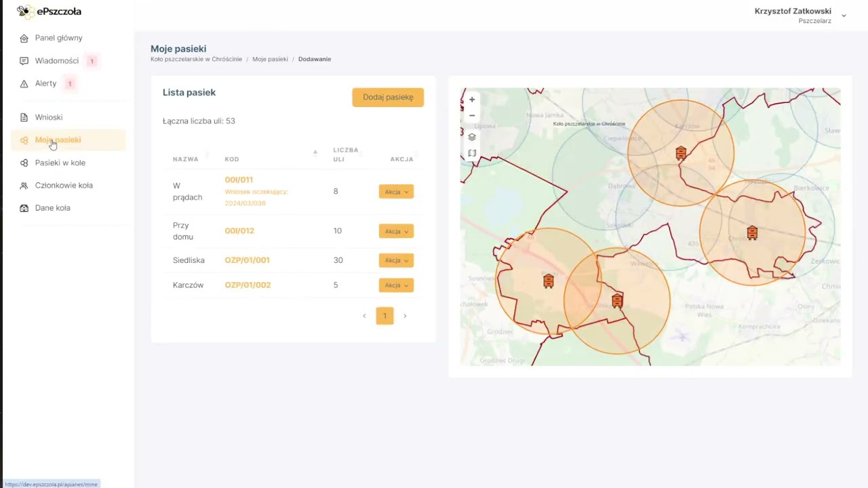This screenshot has width=868, height=488.
Task: Click the beehive marker in the southernmost circle
Action: [617, 301]
